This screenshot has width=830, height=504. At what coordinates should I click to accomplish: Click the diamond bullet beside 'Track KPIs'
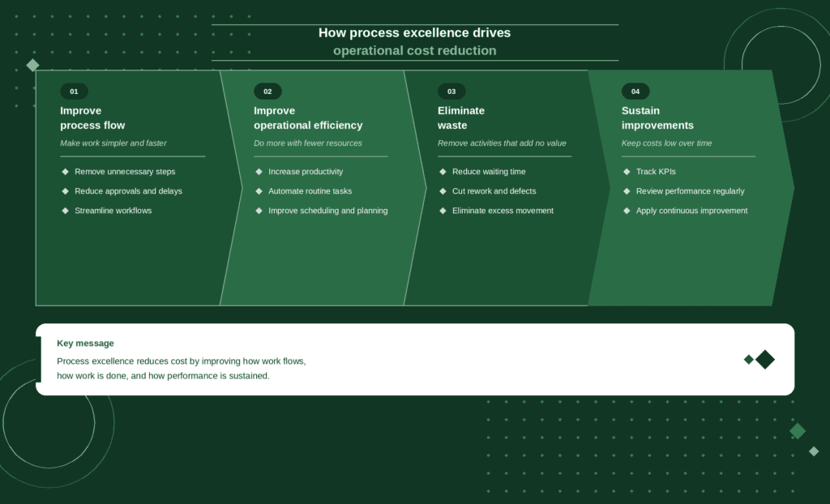627,172
